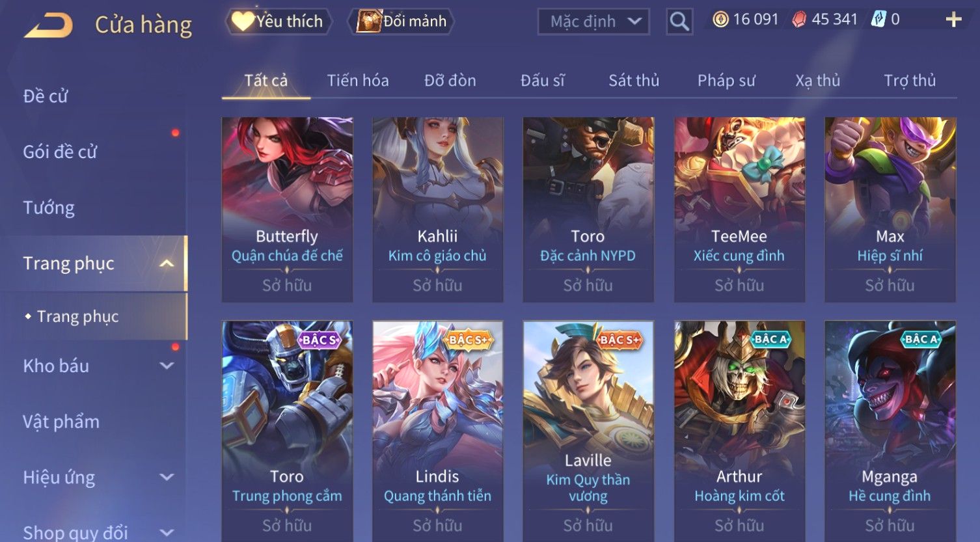Switch to the Tiến hóa tab
980x542 pixels.
pyautogui.click(x=358, y=81)
